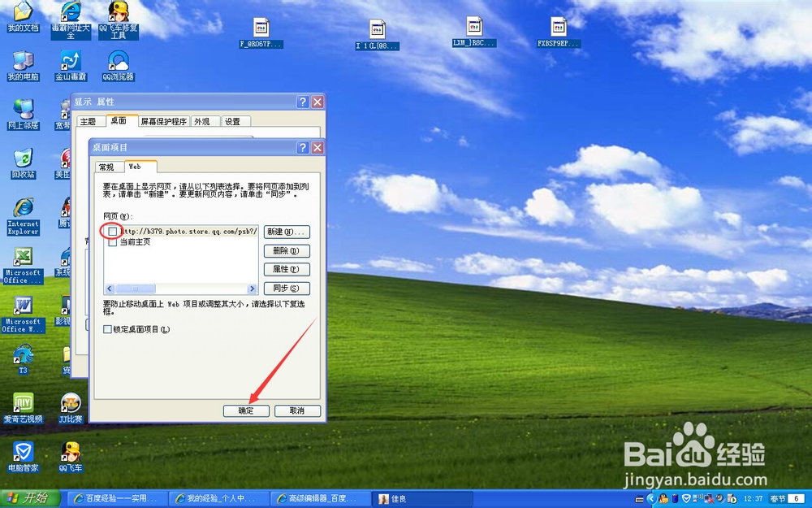Image resolution: width=812 pixels, height=508 pixels.
Task: Open the 我的文档 desktop icon
Action: click(x=23, y=16)
